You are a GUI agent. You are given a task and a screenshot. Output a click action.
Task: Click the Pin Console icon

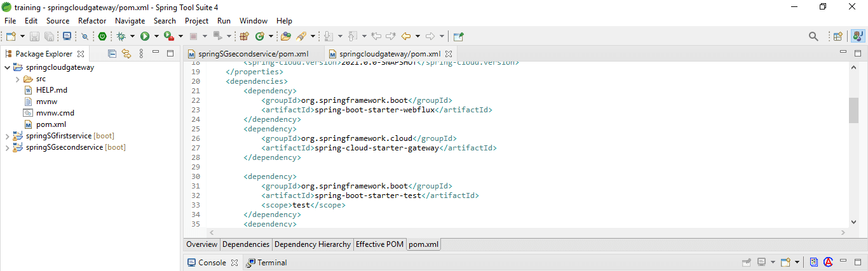tap(747, 262)
